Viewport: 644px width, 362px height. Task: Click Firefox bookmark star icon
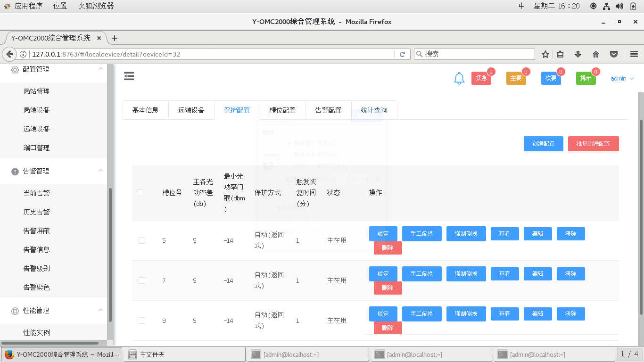click(x=545, y=54)
